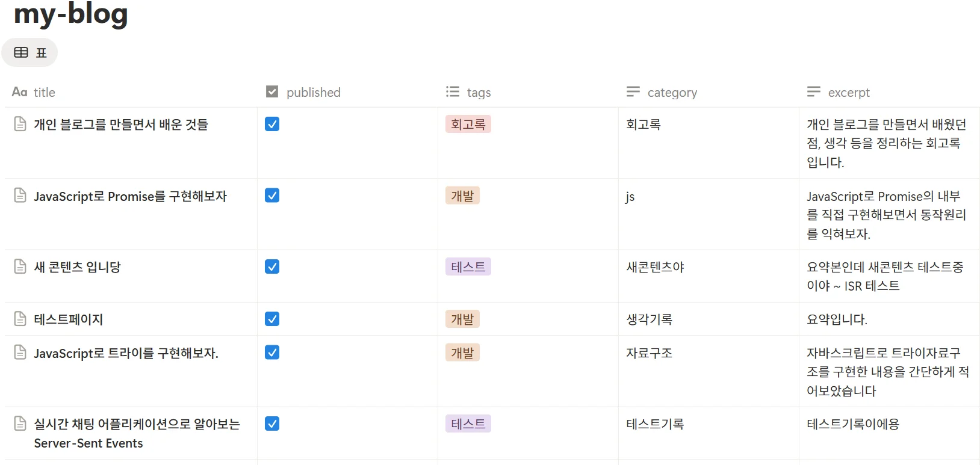Open the category column header menu
This screenshot has height=465, width=980.
click(x=672, y=93)
